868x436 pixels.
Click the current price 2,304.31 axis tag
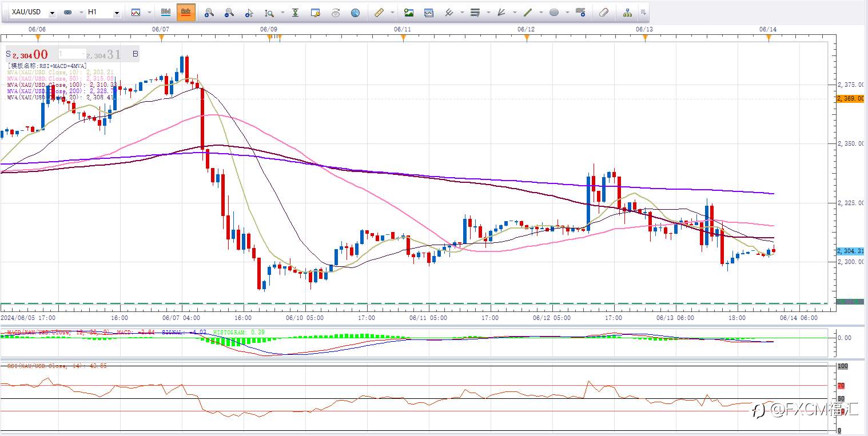click(850, 251)
